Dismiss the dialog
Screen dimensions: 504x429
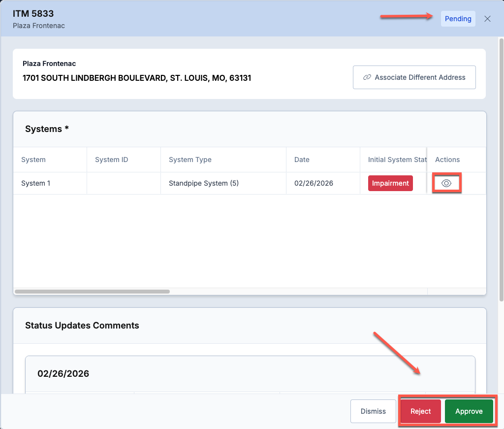(x=373, y=411)
